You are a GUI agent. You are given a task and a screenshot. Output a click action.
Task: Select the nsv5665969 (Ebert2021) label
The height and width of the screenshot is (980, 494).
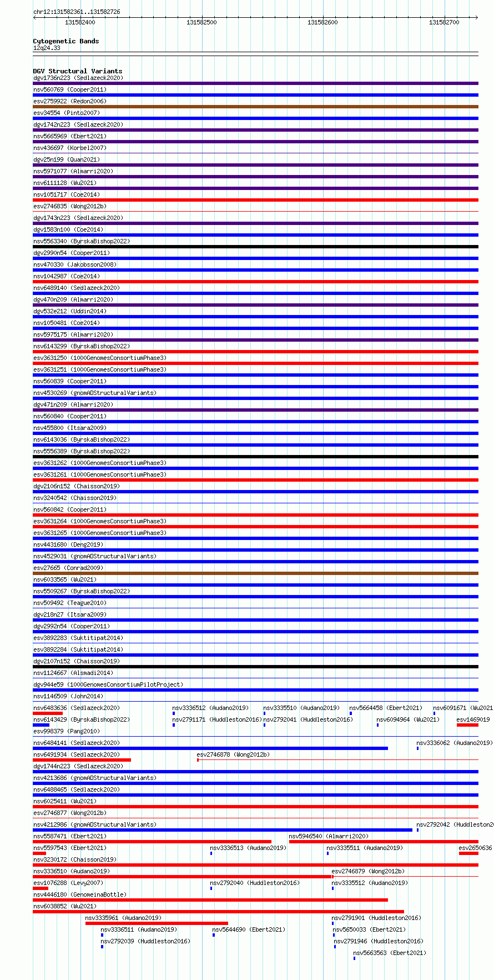point(70,136)
